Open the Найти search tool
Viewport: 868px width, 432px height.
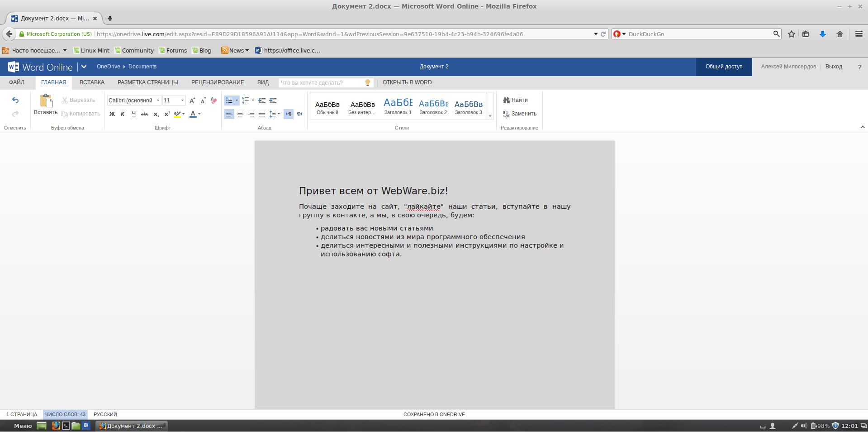(515, 100)
